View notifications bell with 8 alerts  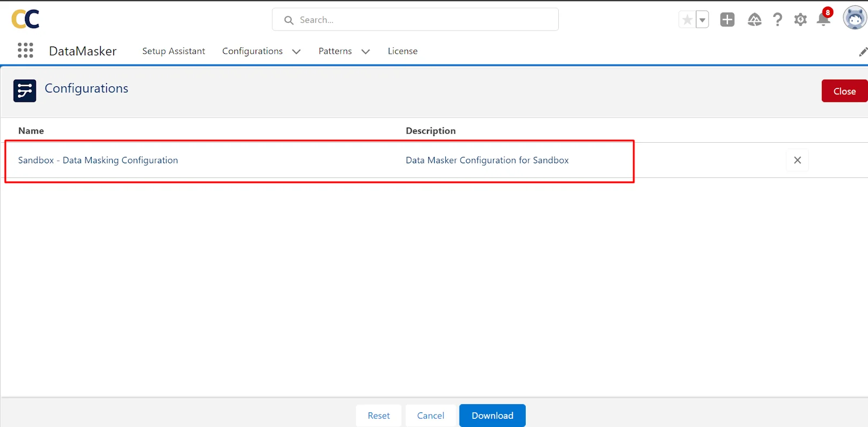click(824, 20)
